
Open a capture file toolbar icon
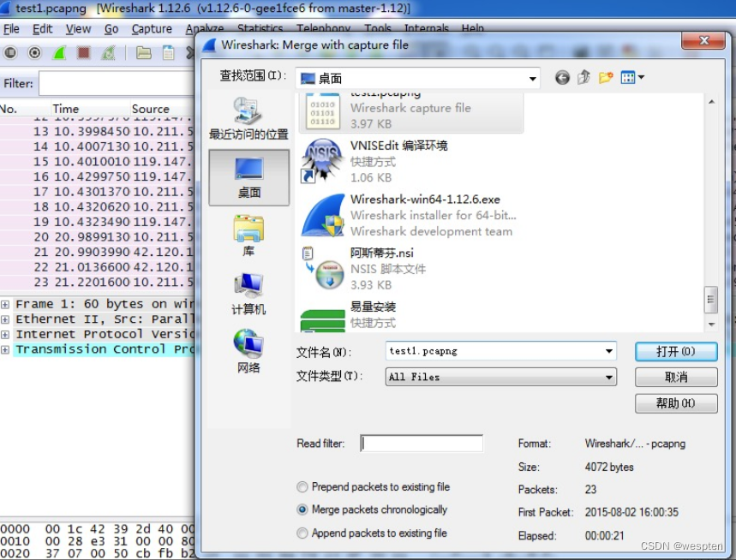click(x=144, y=52)
